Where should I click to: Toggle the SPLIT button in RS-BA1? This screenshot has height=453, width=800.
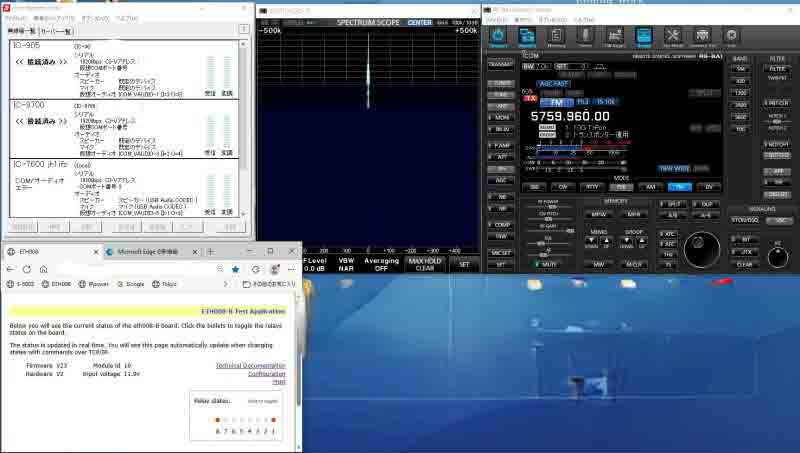[x=672, y=204]
